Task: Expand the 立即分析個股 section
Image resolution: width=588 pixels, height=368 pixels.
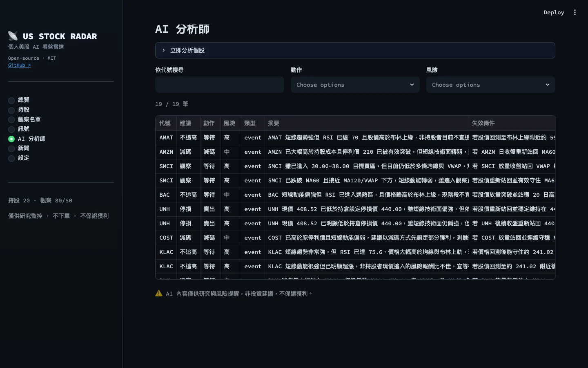Action: coord(355,50)
